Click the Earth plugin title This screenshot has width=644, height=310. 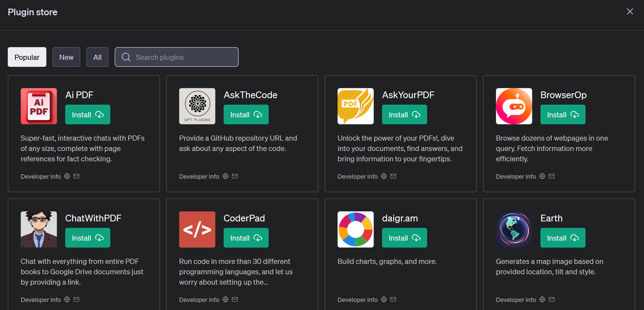click(552, 218)
